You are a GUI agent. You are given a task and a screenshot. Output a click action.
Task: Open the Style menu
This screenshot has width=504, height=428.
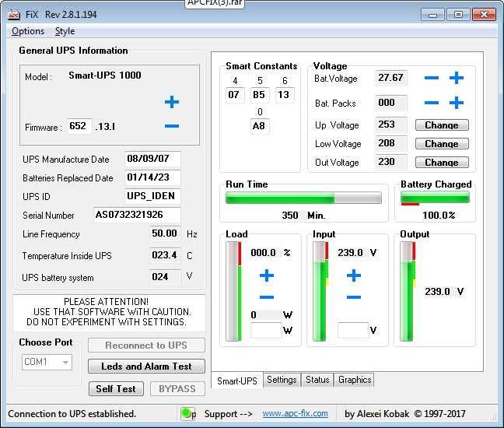(65, 31)
